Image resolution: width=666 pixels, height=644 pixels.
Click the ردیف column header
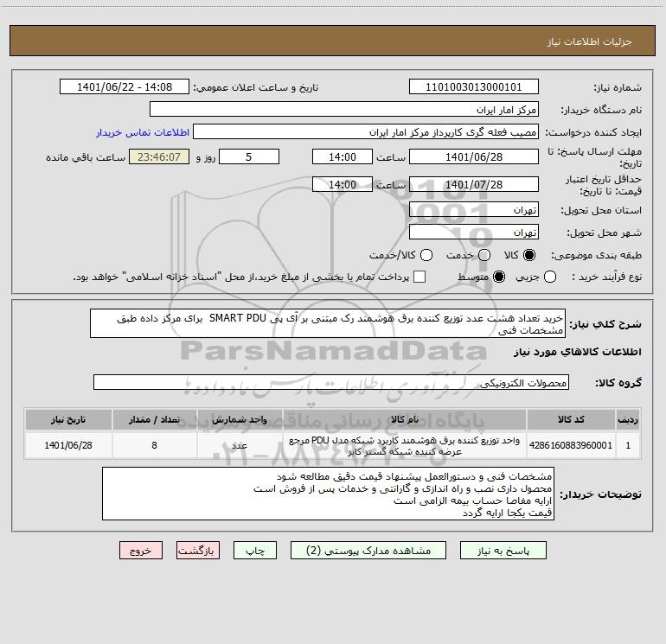coord(628,419)
